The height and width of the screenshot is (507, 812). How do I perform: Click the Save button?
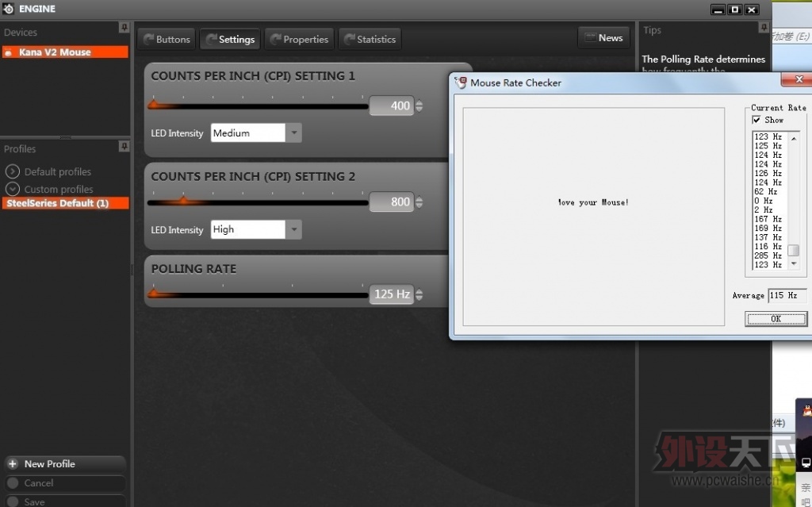tap(65, 501)
